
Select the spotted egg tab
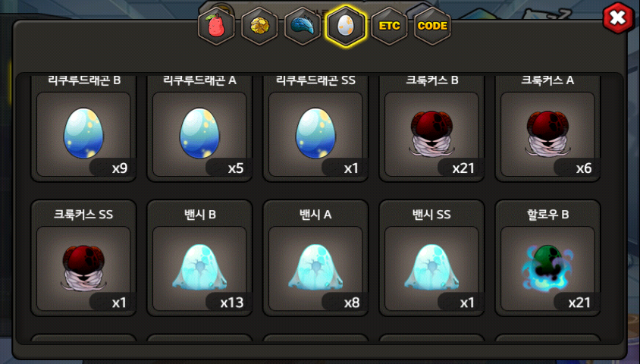coord(346,26)
